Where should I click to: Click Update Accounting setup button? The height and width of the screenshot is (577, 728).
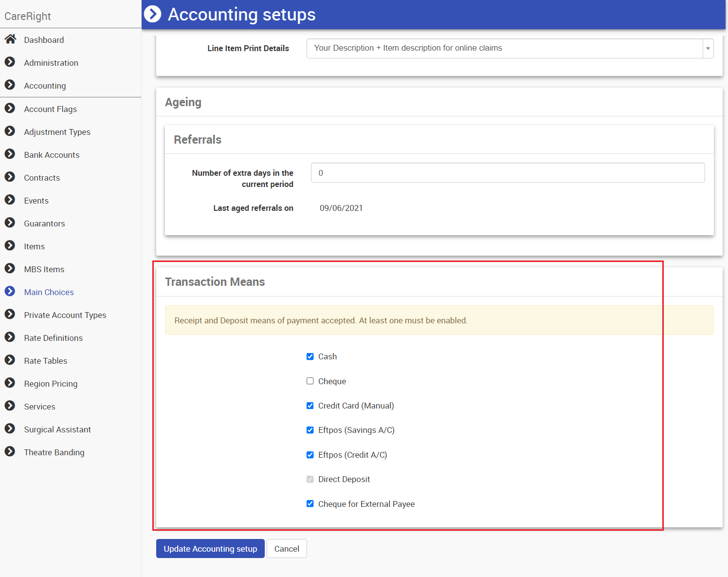(210, 549)
